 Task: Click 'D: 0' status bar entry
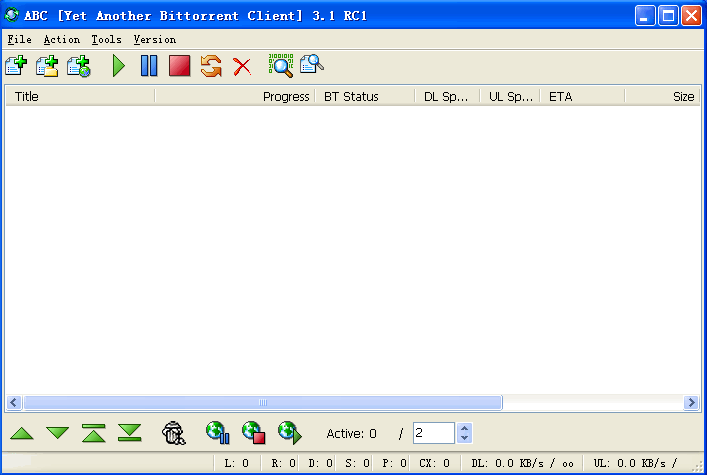click(321, 463)
